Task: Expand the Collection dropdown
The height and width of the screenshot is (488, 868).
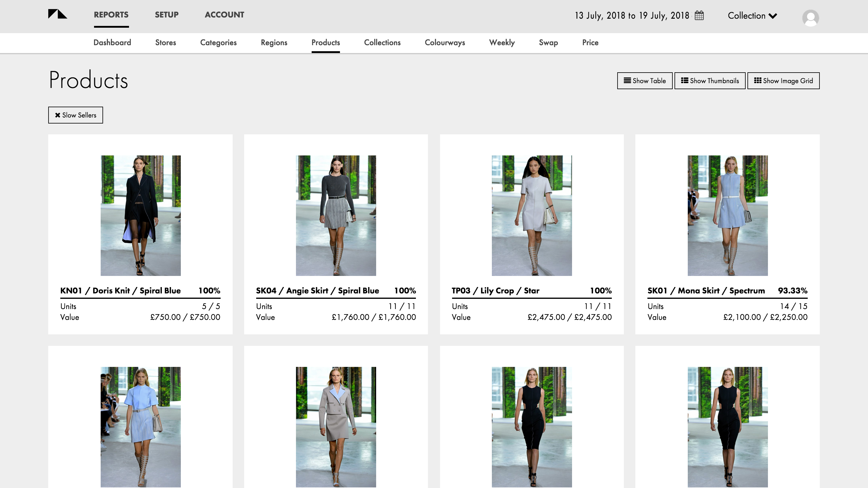Action: [x=752, y=16]
